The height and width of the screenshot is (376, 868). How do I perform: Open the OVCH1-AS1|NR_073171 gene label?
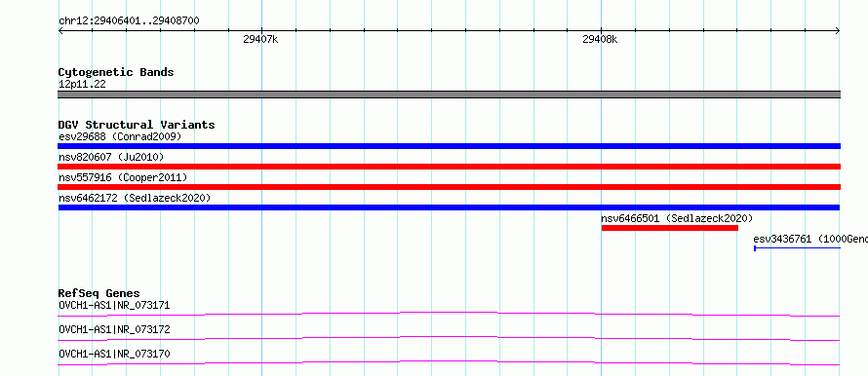pyautogui.click(x=114, y=305)
